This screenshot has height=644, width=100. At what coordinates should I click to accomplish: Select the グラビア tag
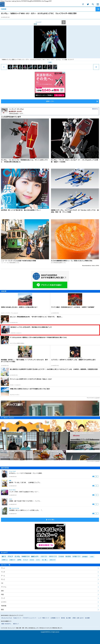(x=10, y=556)
